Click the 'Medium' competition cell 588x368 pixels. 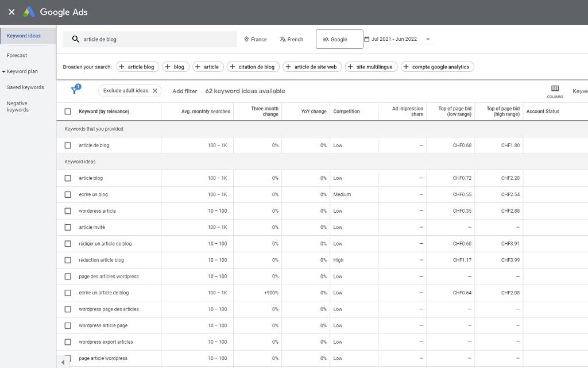[x=342, y=194]
